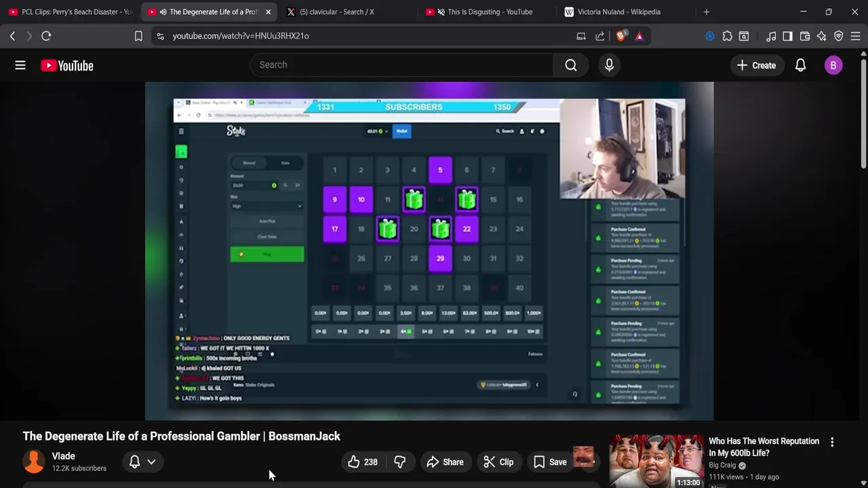Save the video to a playlist
Image resolution: width=868 pixels, height=488 pixels.
[x=550, y=462]
